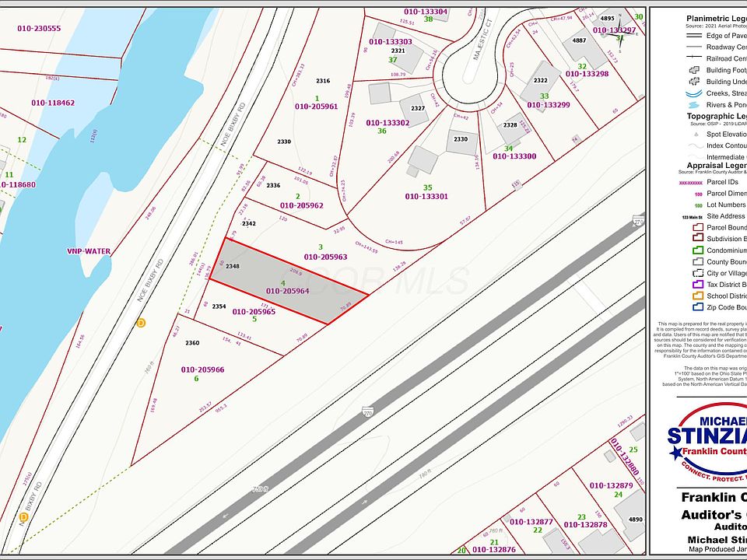Select parcel ID 010-205961
Viewport: 747px width, 560px height.
(x=317, y=107)
